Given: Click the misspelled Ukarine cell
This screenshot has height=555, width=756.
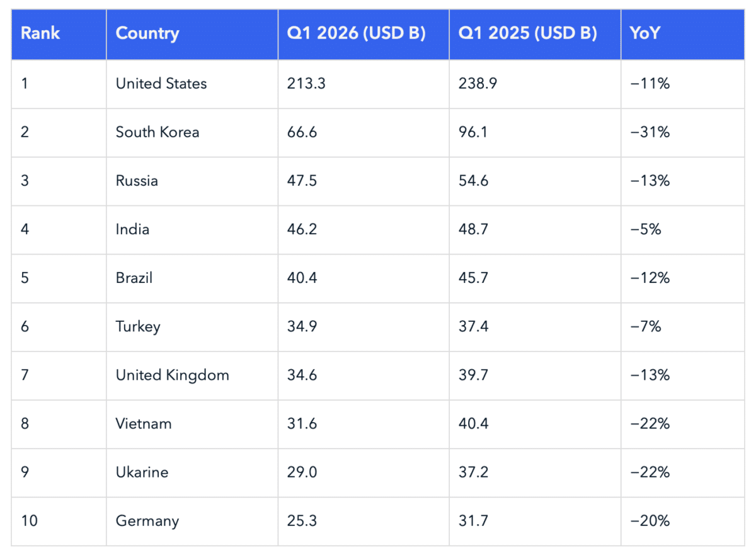Looking at the screenshot, I should [x=142, y=472].
